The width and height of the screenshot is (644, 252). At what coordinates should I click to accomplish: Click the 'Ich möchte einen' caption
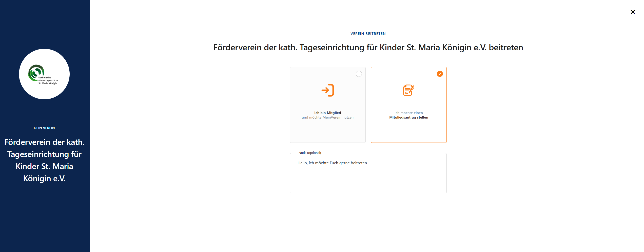point(408,113)
